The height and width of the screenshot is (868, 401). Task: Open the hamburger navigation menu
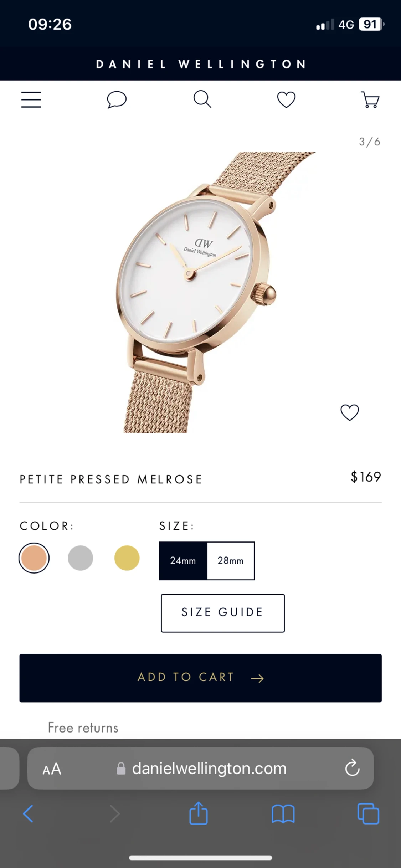pyautogui.click(x=31, y=99)
